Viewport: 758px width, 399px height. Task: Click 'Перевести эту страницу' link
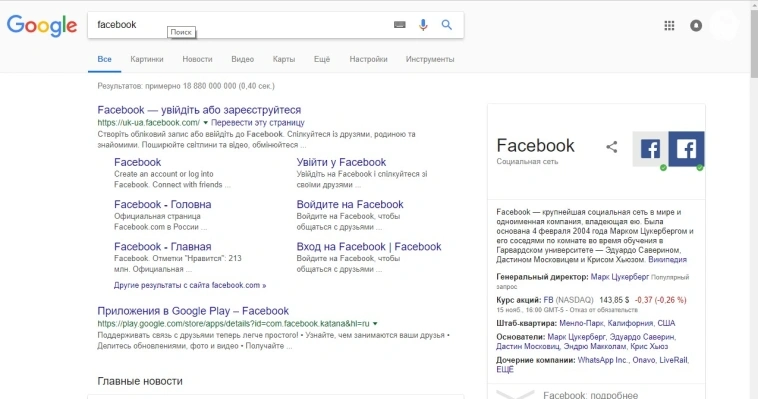[258, 123]
